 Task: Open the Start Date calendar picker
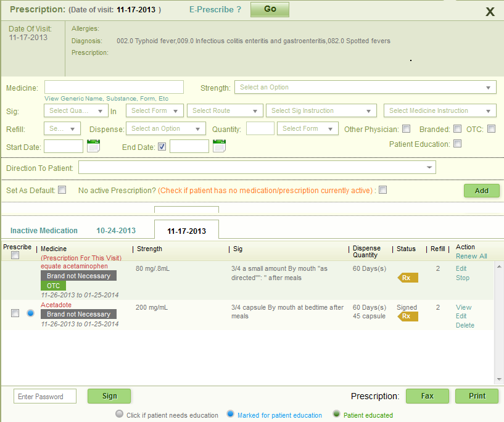click(94, 146)
